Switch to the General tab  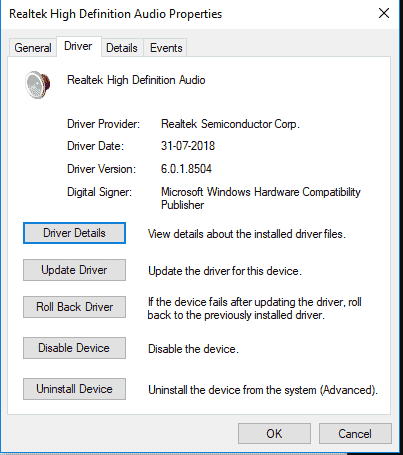tap(33, 48)
